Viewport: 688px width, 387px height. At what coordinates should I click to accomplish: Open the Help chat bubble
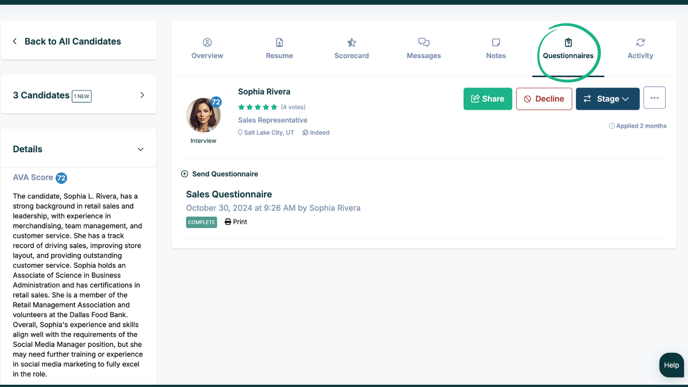pyautogui.click(x=671, y=365)
